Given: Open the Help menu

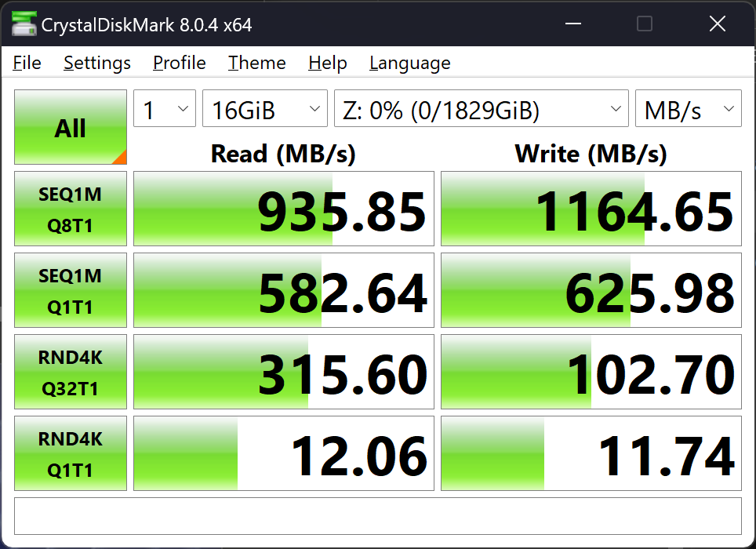Looking at the screenshot, I should [x=327, y=63].
